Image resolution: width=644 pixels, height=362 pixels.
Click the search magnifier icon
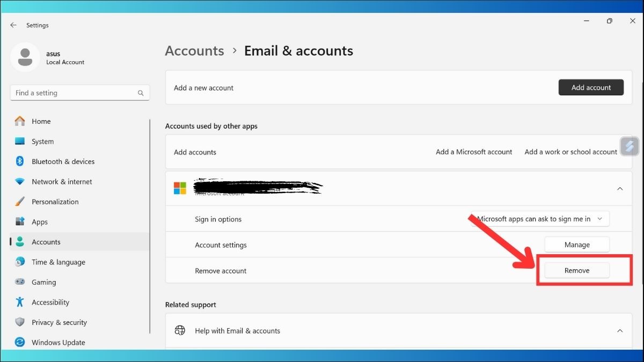141,93
